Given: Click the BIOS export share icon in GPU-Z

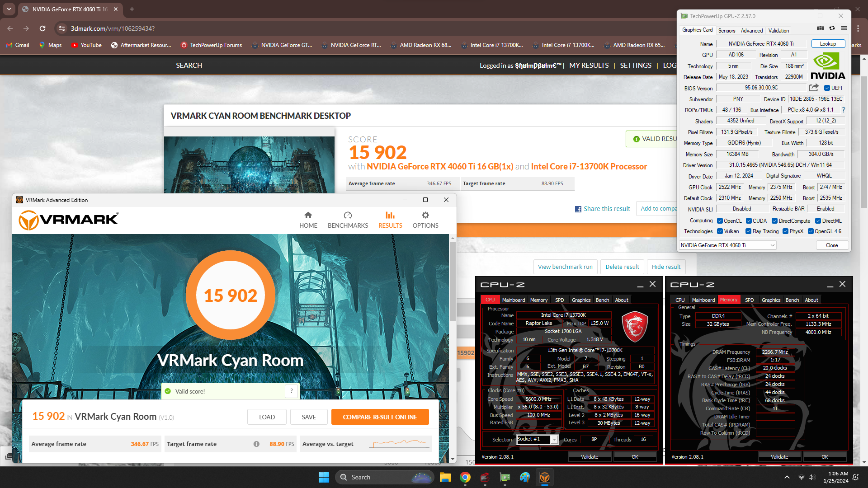Looking at the screenshot, I should click(814, 88).
